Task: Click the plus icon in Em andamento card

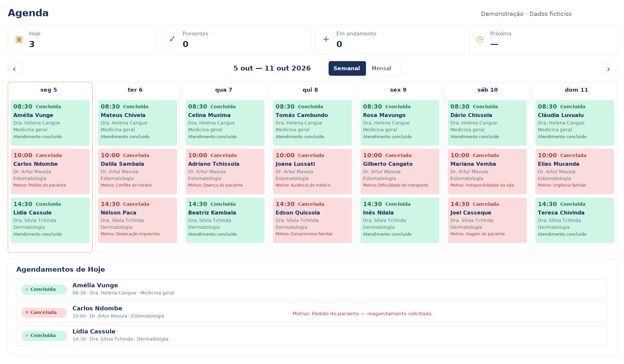Action: (x=326, y=40)
